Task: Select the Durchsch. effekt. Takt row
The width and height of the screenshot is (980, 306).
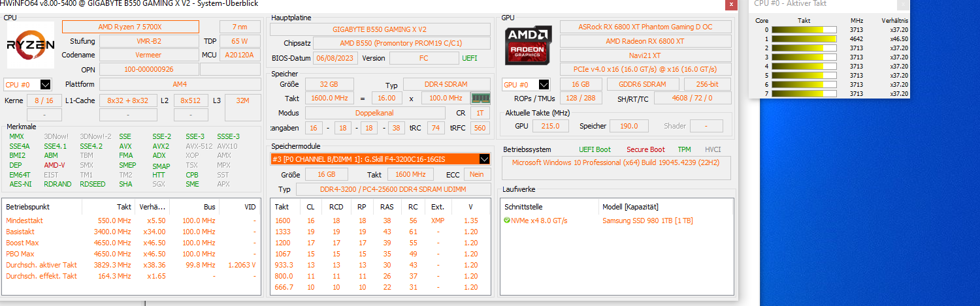Action: [131, 276]
